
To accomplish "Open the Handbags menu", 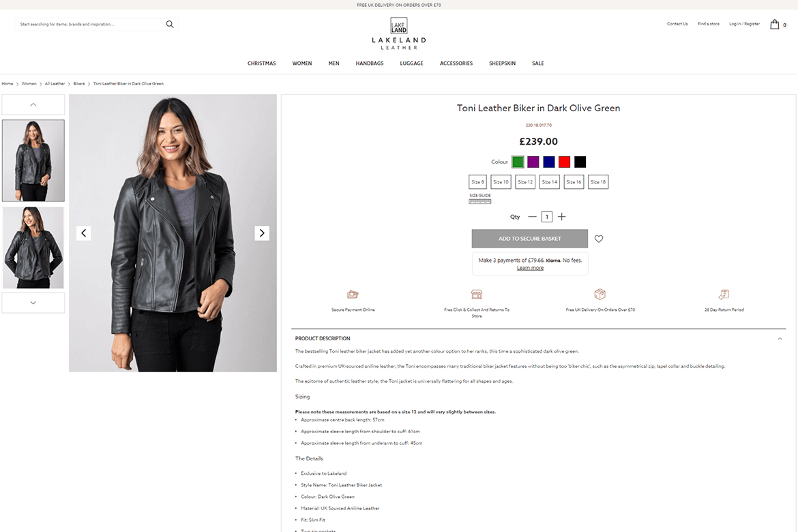I will [370, 63].
